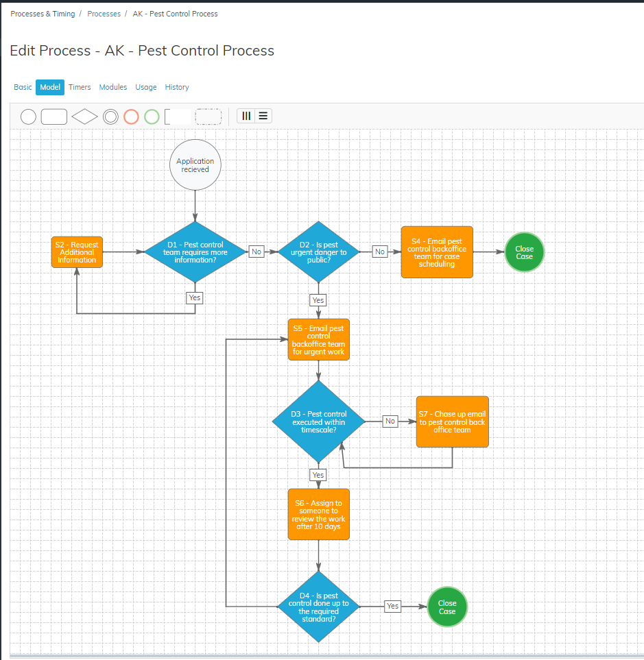Choose the red circle shape tool

(x=131, y=117)
